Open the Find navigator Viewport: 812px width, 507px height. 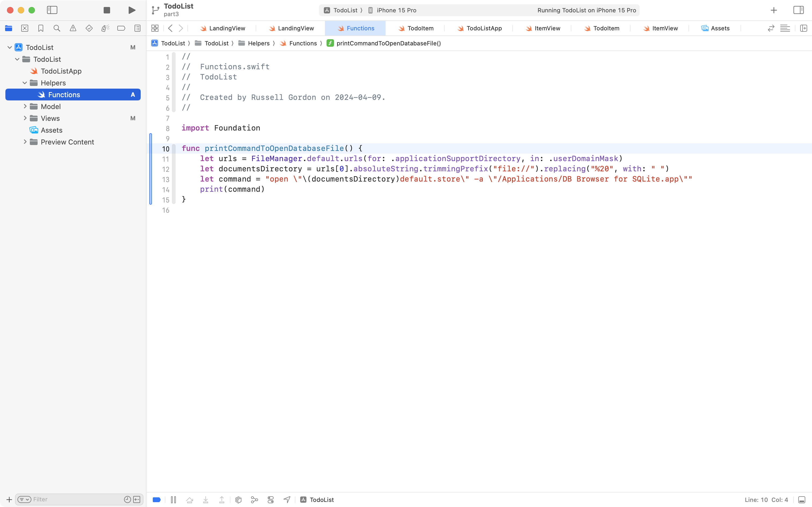click(57, 28)
